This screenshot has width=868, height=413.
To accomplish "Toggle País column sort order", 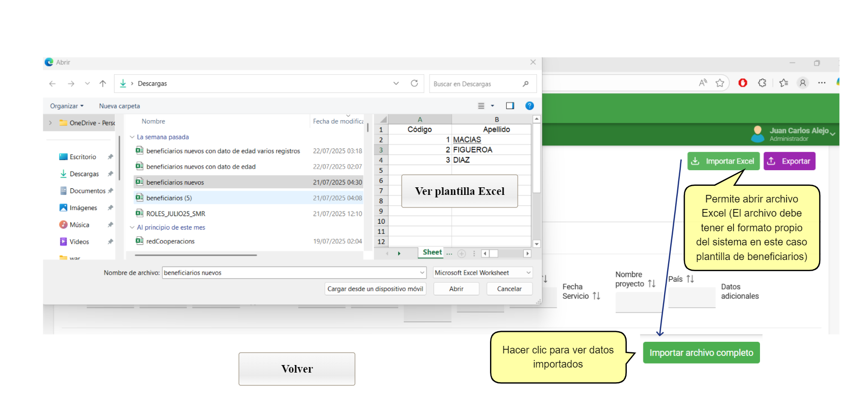I will pos(690,279).
